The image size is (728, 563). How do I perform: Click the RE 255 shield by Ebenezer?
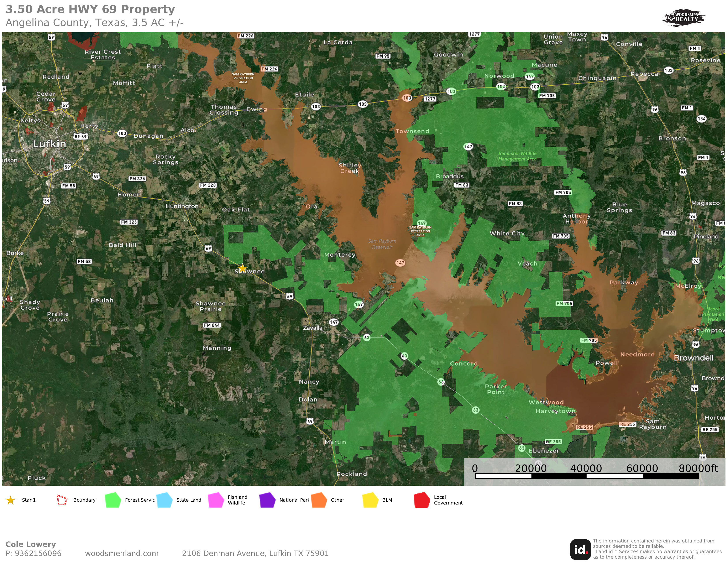coord(553,442)
